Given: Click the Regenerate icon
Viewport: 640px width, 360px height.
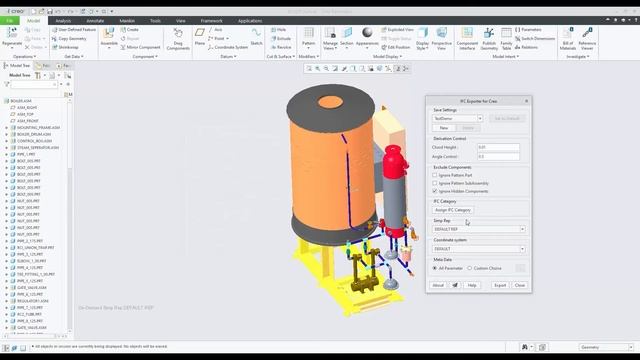Looking at the screenshot, I should tap(12, 33).
